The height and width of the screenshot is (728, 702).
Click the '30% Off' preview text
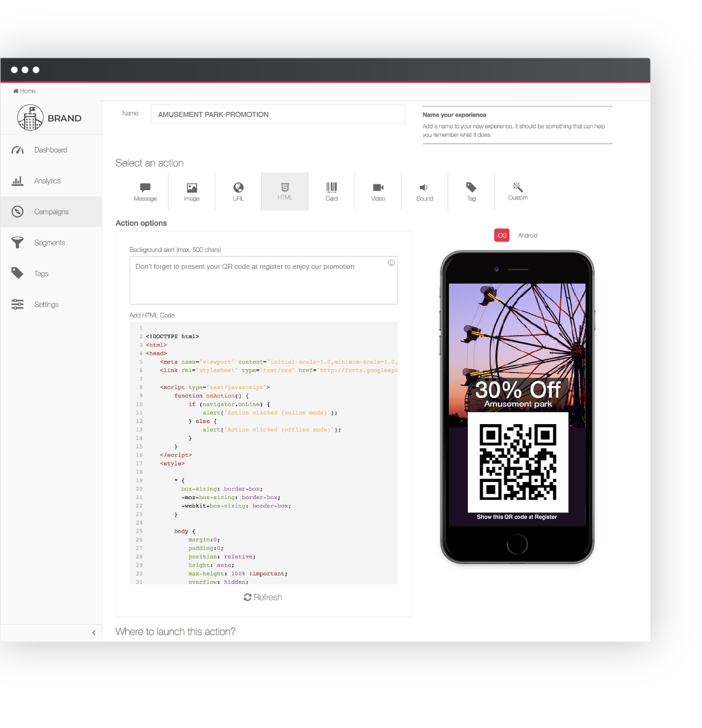coord(518,390)
